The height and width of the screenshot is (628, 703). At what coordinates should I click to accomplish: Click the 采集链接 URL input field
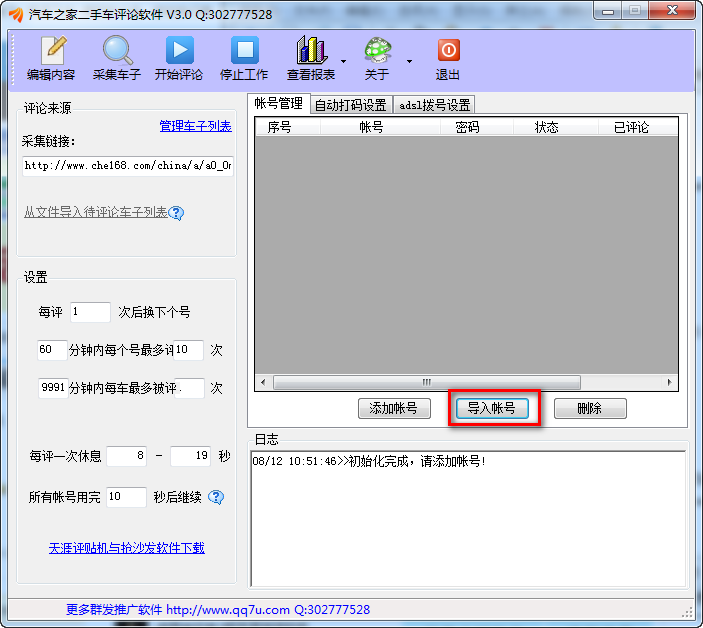pos(127,166)
